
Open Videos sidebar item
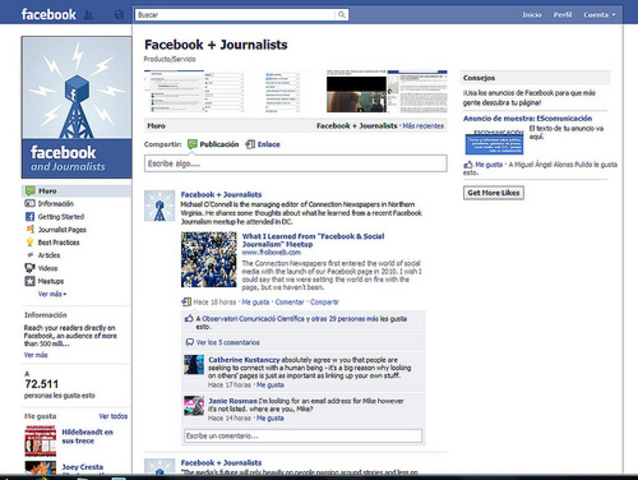point(48,268)
